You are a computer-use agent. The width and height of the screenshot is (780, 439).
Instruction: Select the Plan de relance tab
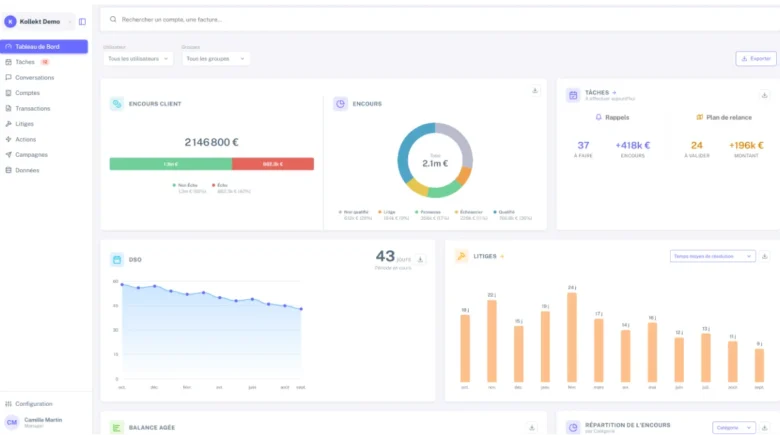[724, 117]
